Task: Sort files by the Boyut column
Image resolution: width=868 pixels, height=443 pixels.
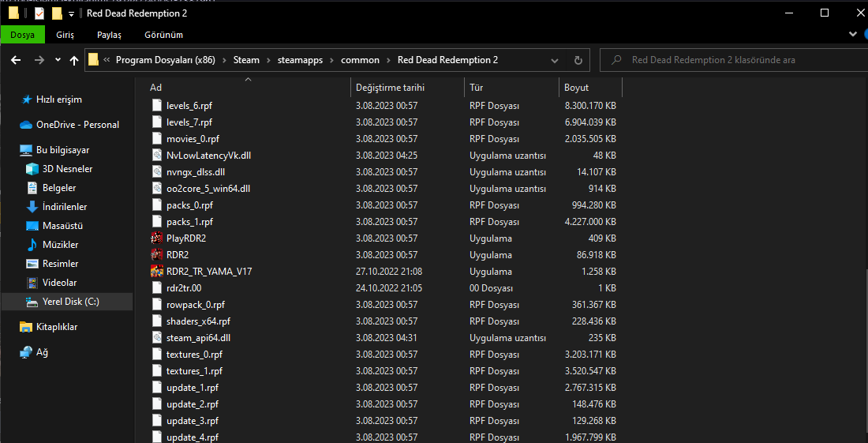Action: coord(576,88)
